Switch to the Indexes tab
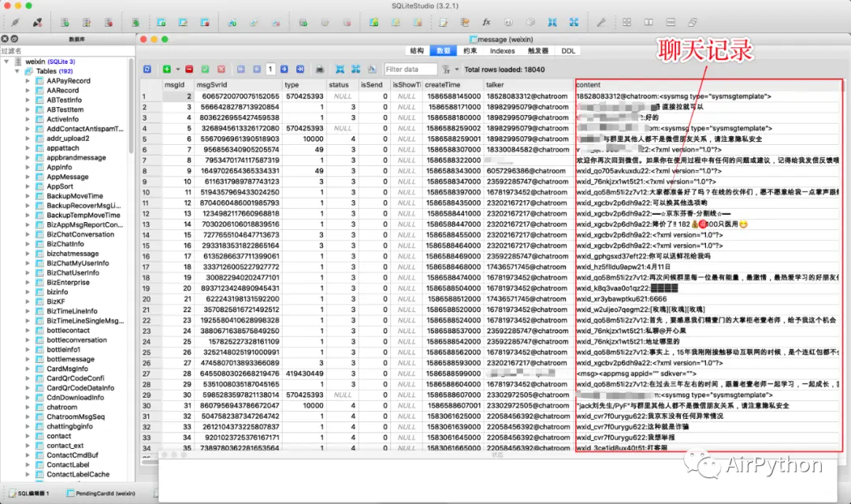The image size is (851, 504). click(502, 51)
